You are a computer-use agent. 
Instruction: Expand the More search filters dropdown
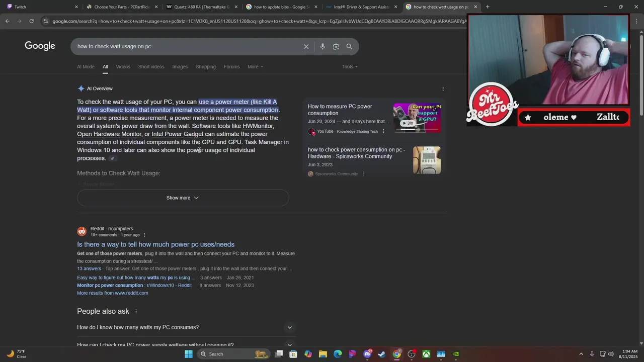coord(255,67)
